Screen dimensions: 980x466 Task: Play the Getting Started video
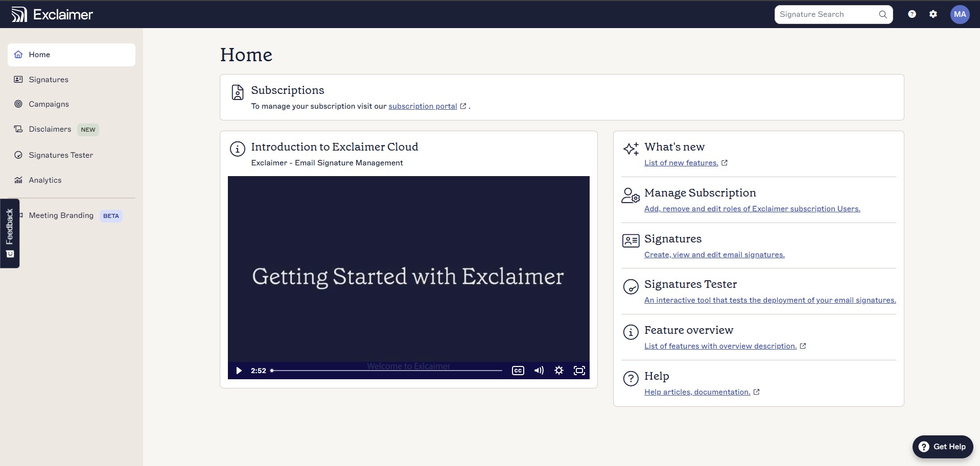point(239,371)
